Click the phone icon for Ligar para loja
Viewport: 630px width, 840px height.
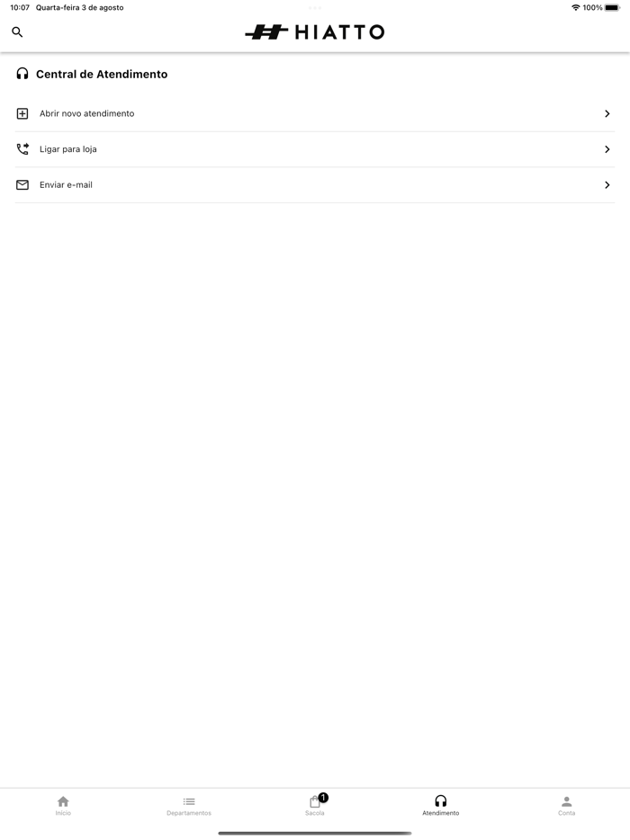tap(22, 149)
